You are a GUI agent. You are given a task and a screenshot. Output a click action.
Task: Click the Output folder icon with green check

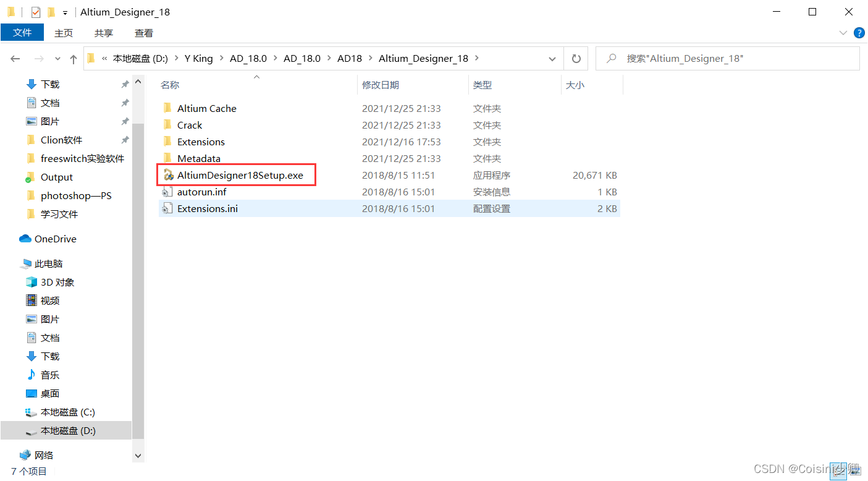31,177
